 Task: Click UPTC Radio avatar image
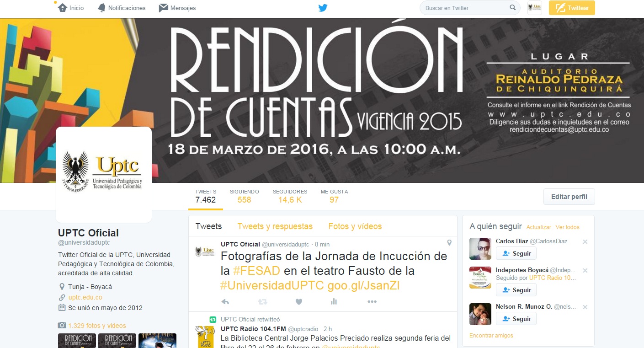point(204,337)
